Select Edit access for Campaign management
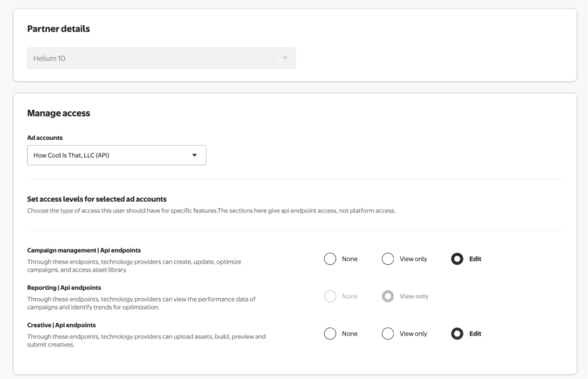This screenshot has height=379, width=588. [x=457, y=259]
